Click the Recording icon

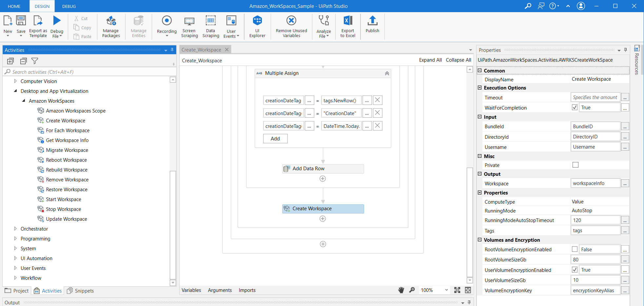pyautogui.click(x=167, y=21)
